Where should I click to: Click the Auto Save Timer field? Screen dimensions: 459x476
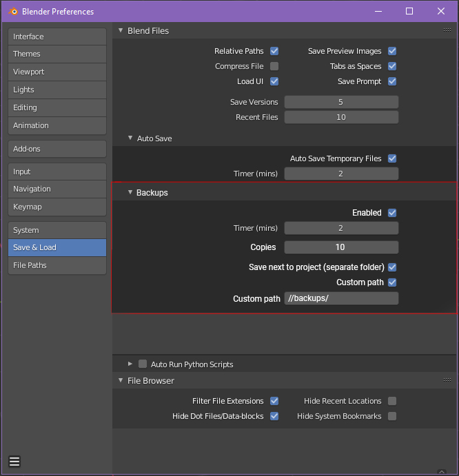tap(341, 174)
